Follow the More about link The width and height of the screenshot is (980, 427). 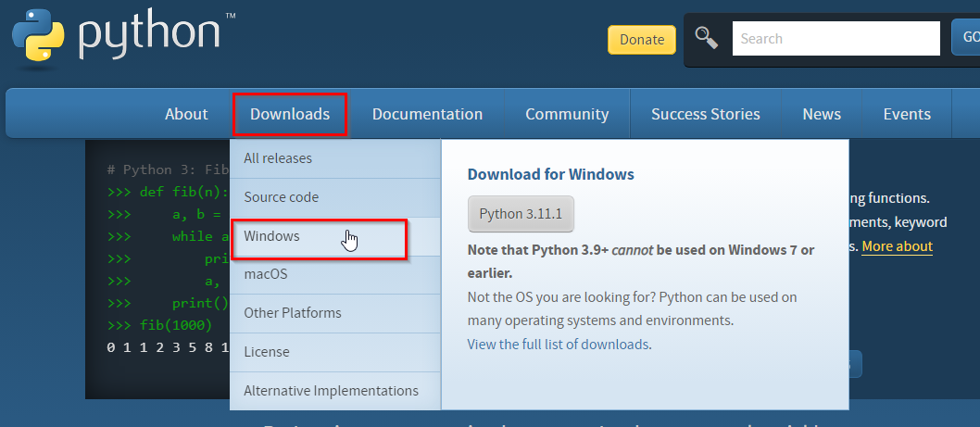pyautogui.click(x=897, y=246)
